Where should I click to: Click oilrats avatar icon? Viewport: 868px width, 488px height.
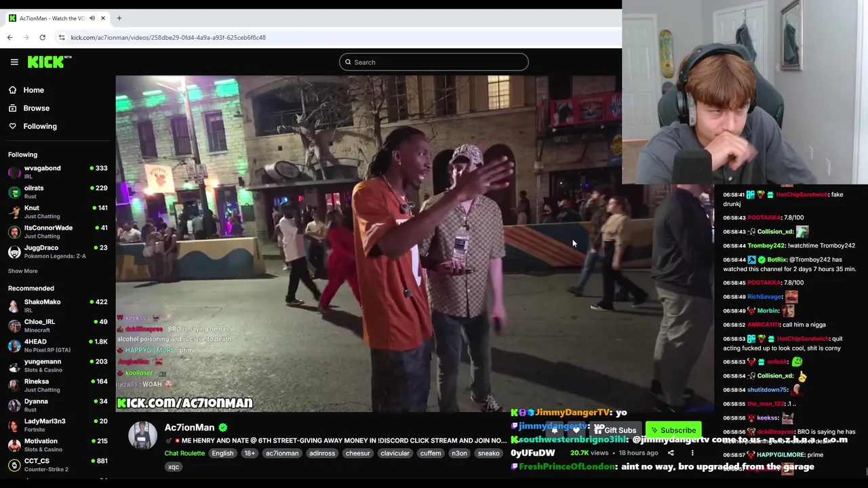click(14, 192)
